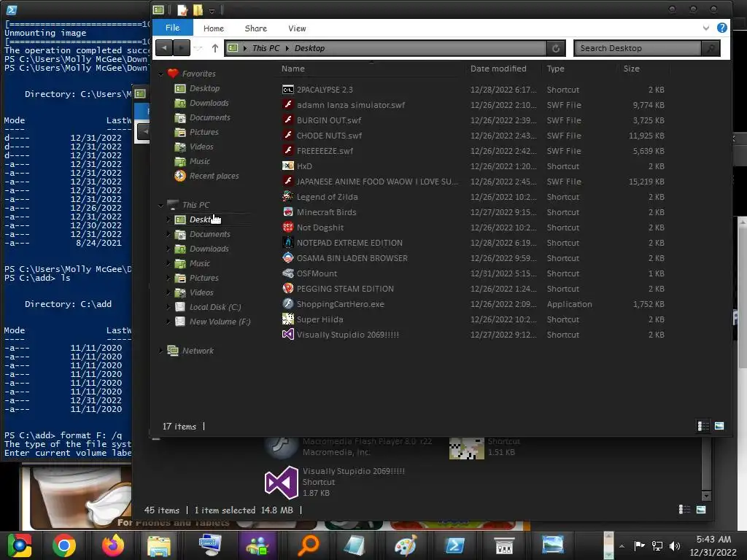Open recent locations dropdown arrow
Viewport: 747px width, 560px height.
(x=198, y=48)
